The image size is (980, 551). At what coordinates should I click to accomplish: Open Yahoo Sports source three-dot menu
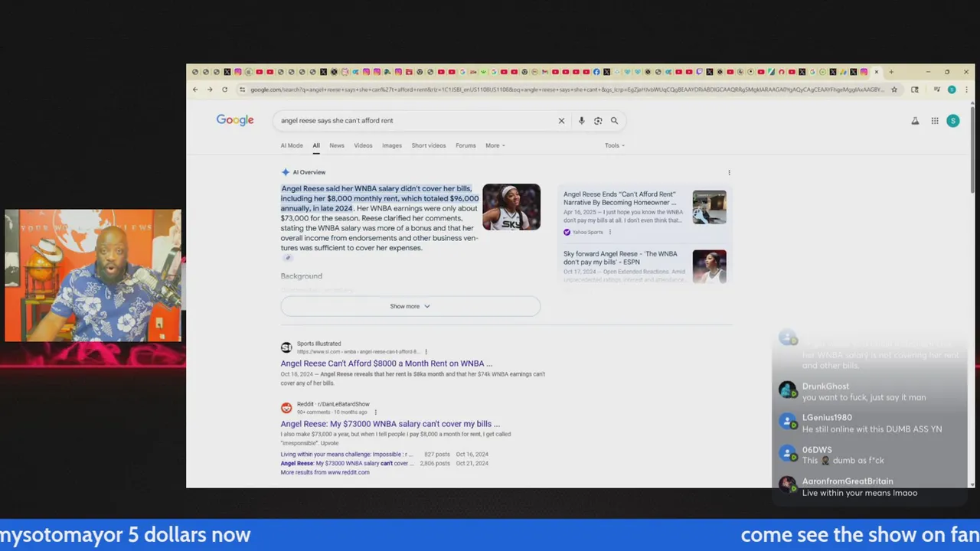coord(609,232)
